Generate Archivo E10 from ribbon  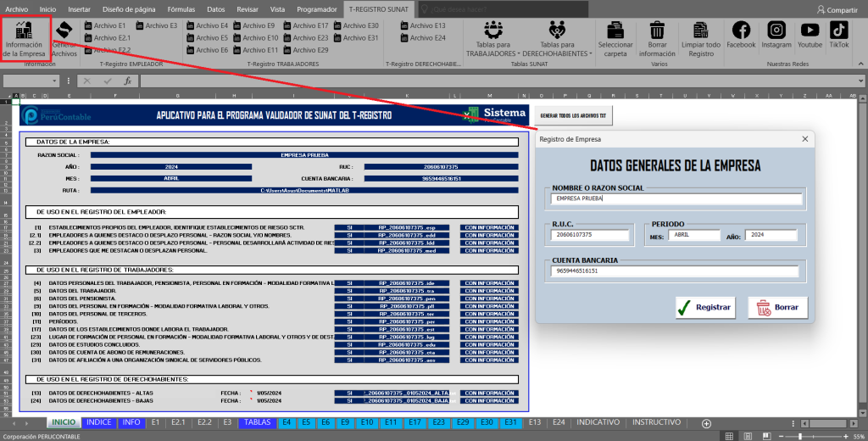(256, 37)
